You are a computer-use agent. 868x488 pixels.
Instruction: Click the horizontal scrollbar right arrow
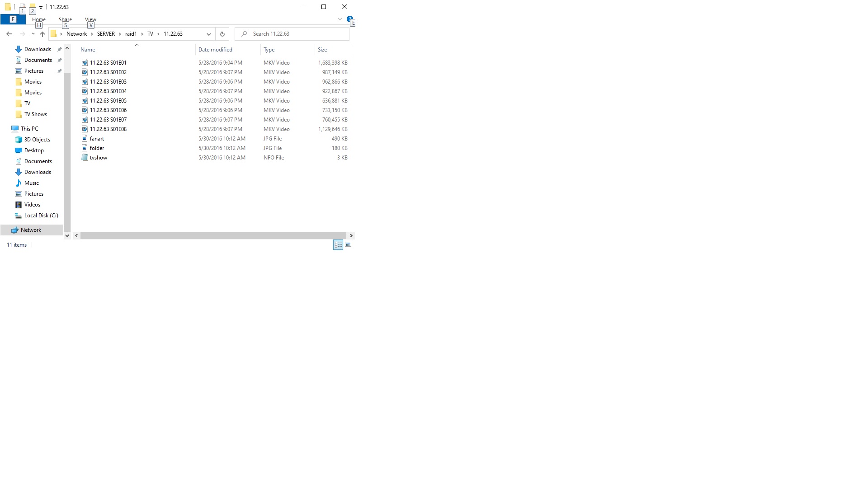click(351, 235)
